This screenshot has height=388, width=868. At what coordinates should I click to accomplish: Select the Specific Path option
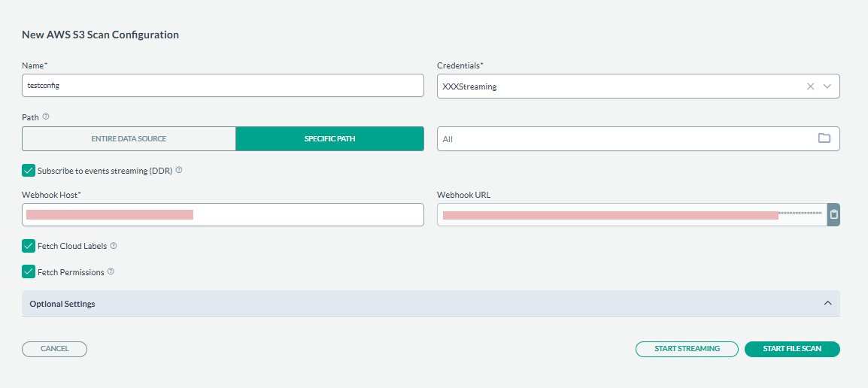click(329, 139)
